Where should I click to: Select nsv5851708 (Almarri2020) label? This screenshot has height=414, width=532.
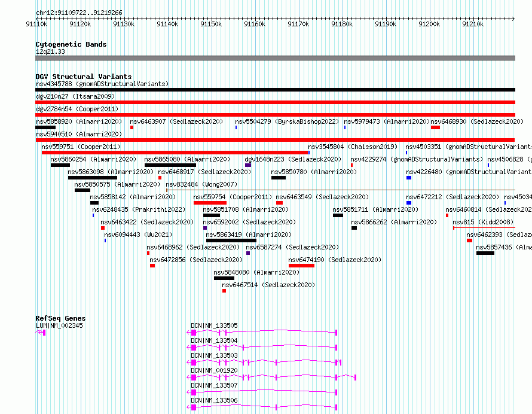point(246,209)
